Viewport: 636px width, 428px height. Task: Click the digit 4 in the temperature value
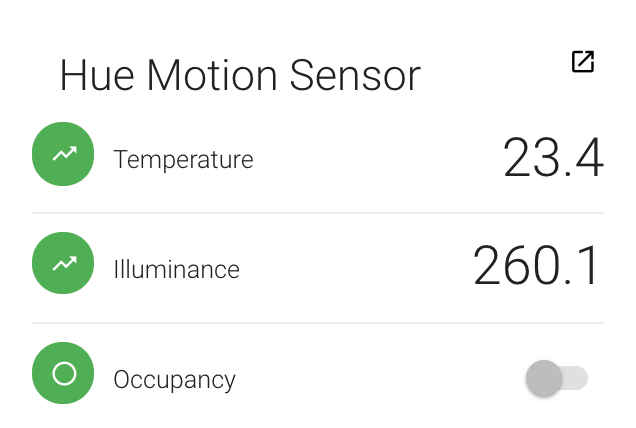(x=586, y=158)
